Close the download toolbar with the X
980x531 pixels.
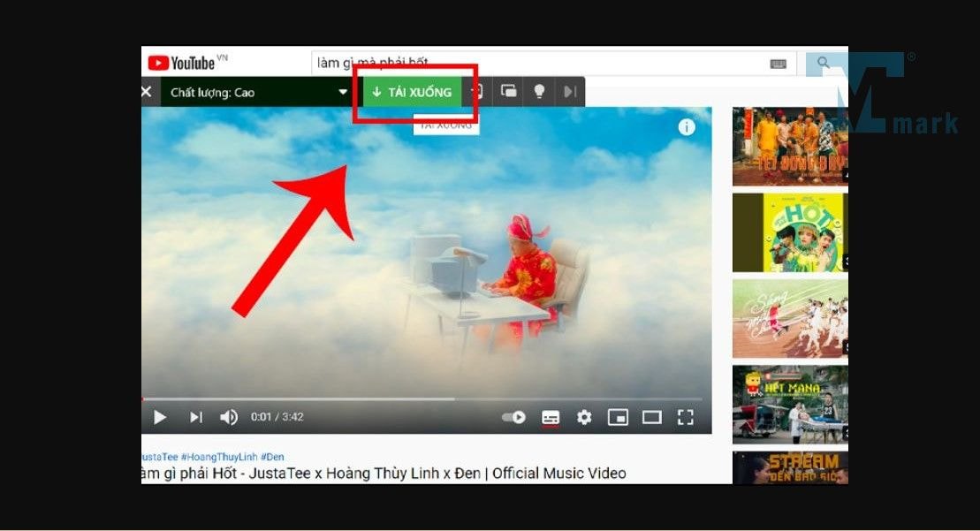[147, 92]
